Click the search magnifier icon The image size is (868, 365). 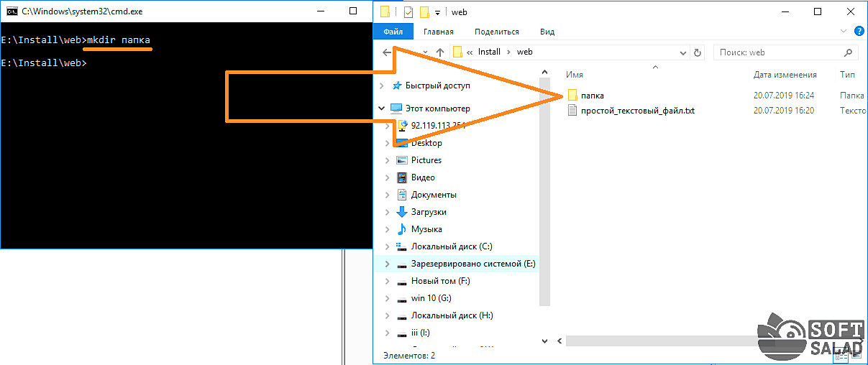[849, 52]
